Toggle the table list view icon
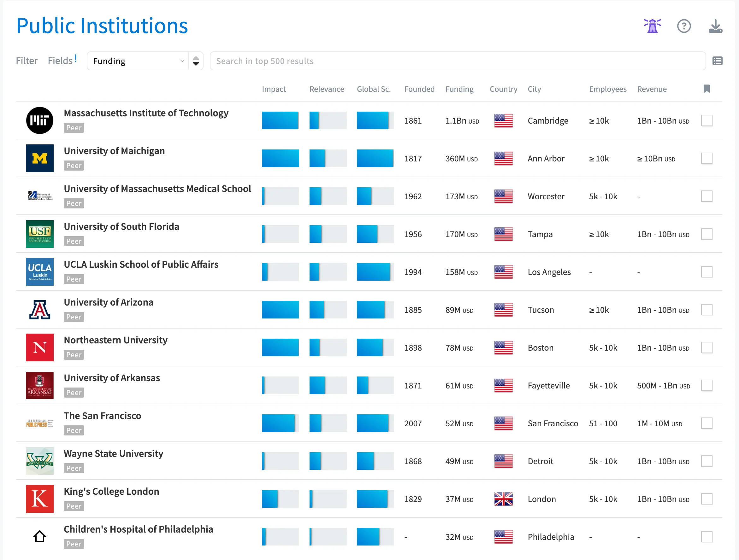The width and height of the screenshot is (739, 560). click(717, 61)
